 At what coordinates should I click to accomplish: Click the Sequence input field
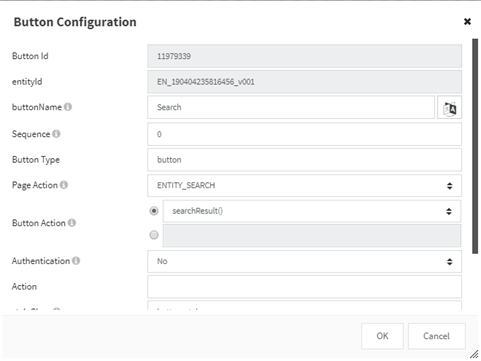click(x=304, y=134)
